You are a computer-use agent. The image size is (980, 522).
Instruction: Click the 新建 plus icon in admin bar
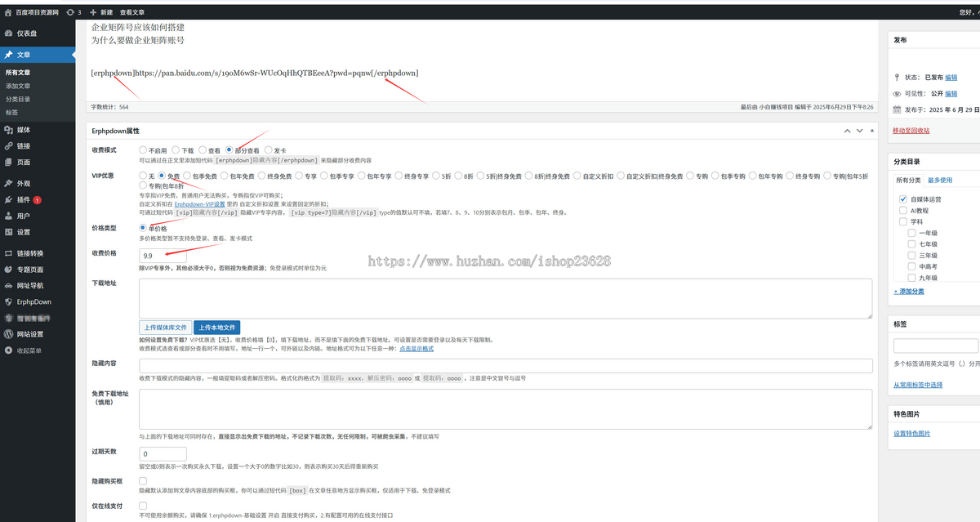[94, 12]
